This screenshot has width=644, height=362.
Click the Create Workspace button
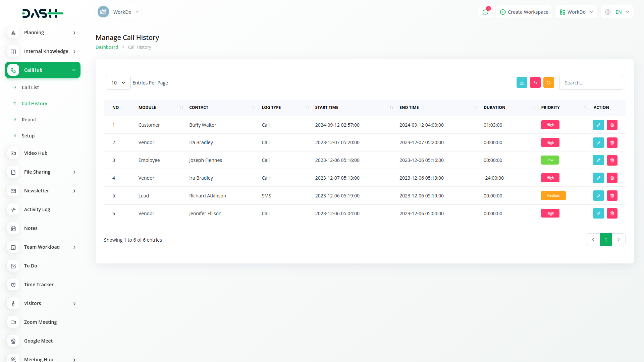click(524, 12)
